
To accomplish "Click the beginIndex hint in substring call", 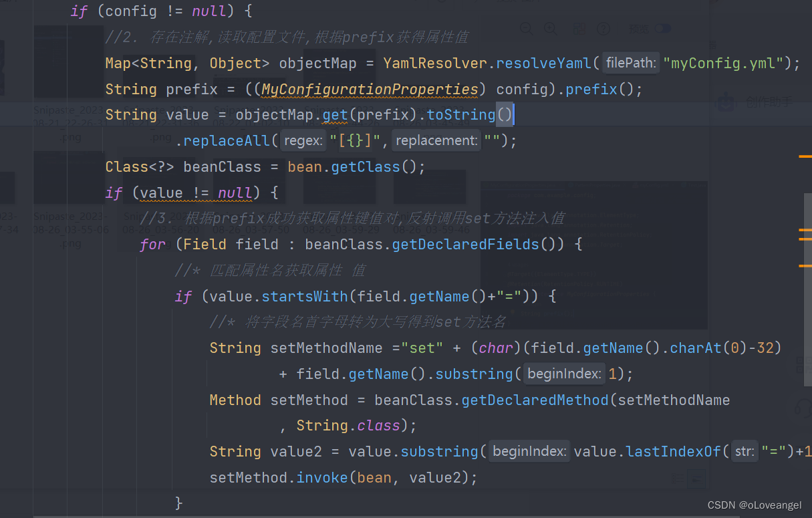I will click(563, 374).
